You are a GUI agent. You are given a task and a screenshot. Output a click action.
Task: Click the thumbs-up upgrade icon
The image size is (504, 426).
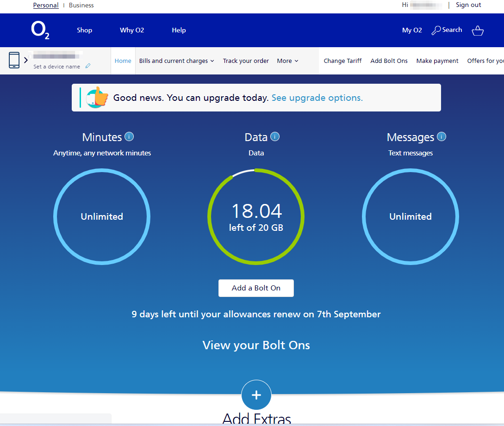pyautogui.click(x=97, y=97)
